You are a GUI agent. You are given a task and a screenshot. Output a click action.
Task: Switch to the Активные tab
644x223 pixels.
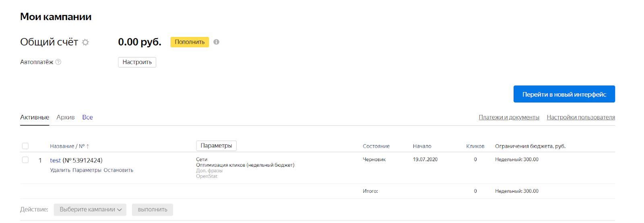pyautogui.click(x=35, y=117)
